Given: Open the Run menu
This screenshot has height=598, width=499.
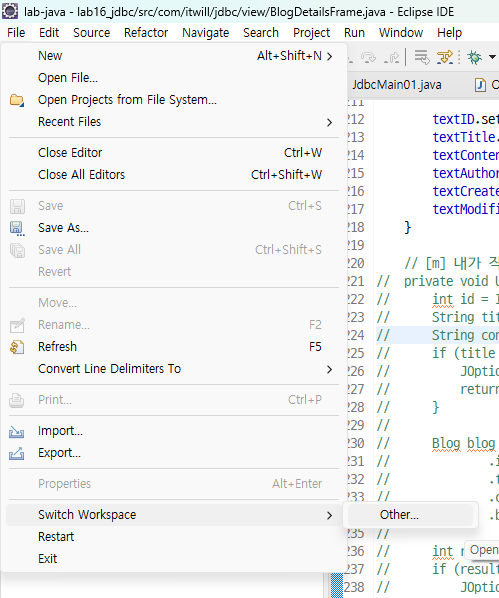Looking at the screenshot, I should [x=354, y=33].
